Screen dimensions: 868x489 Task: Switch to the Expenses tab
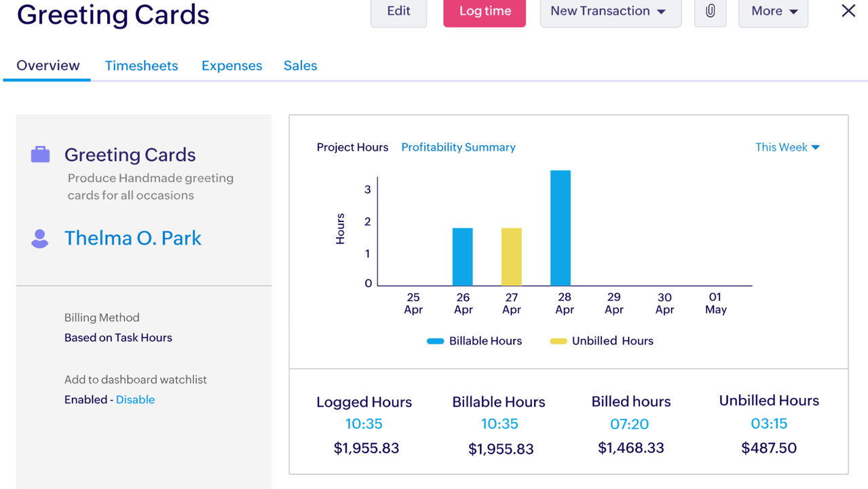pos(231,66)
